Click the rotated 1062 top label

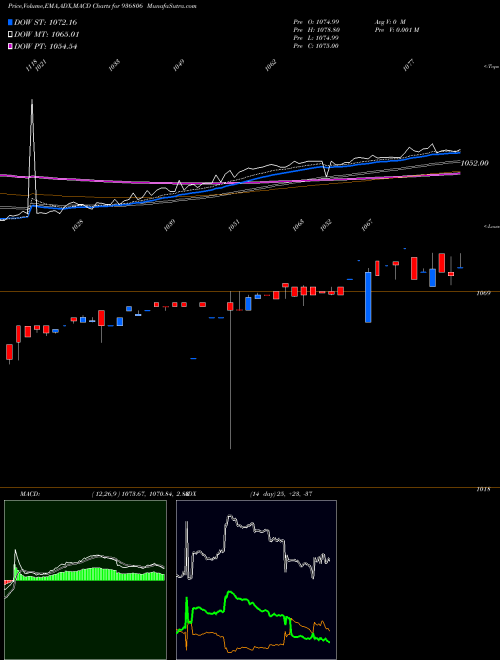[270, 66]
